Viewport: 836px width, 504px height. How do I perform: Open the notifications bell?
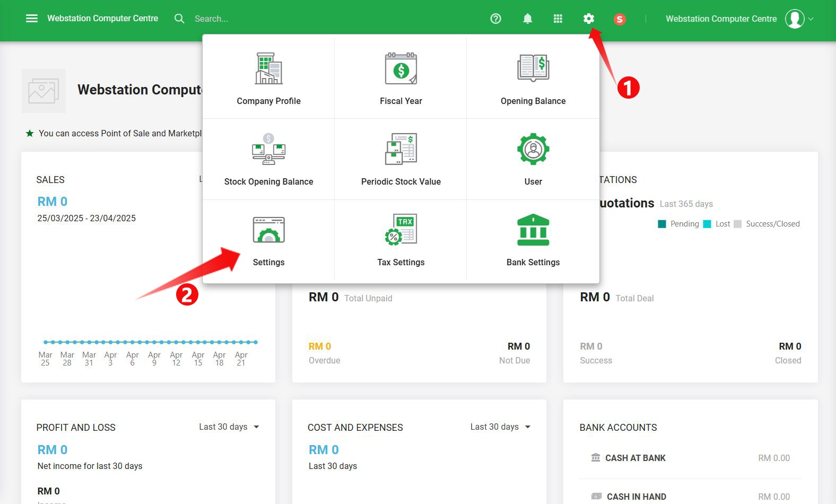click(x=527, y=19)
